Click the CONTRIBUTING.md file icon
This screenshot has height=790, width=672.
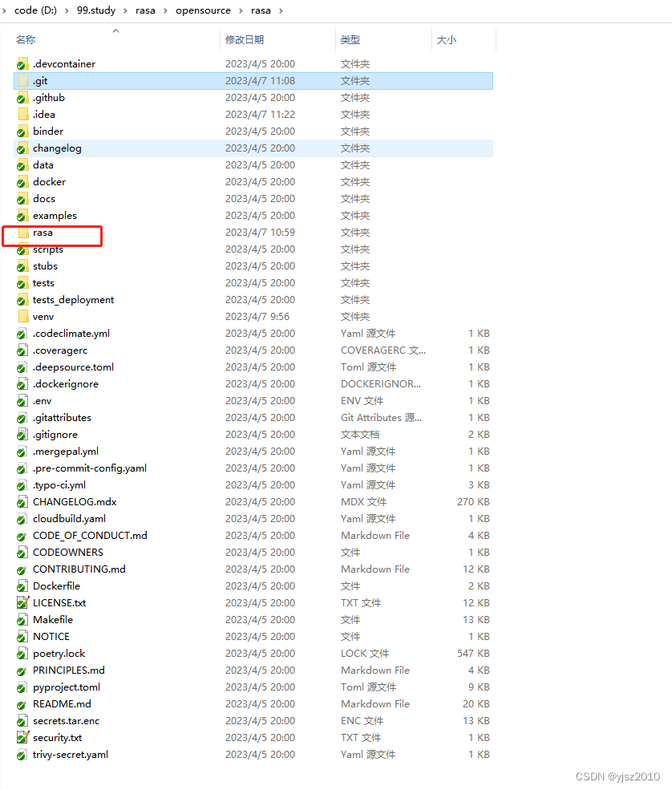tap(22, 569)
